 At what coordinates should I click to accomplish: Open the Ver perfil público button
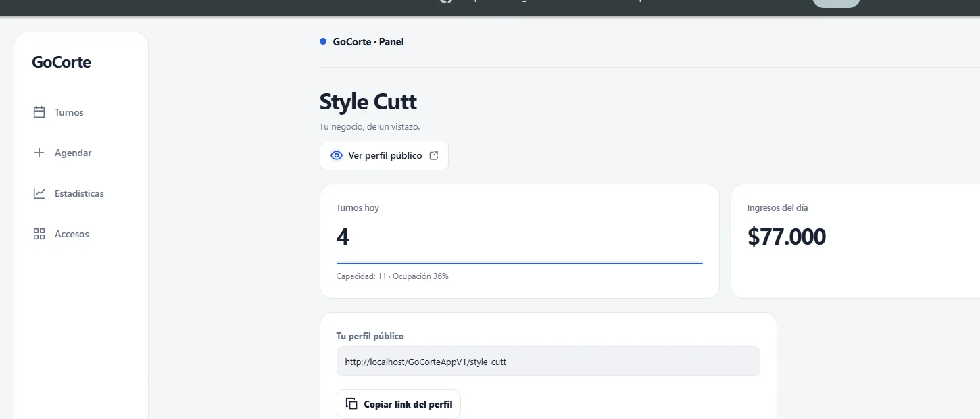(384, 155)
